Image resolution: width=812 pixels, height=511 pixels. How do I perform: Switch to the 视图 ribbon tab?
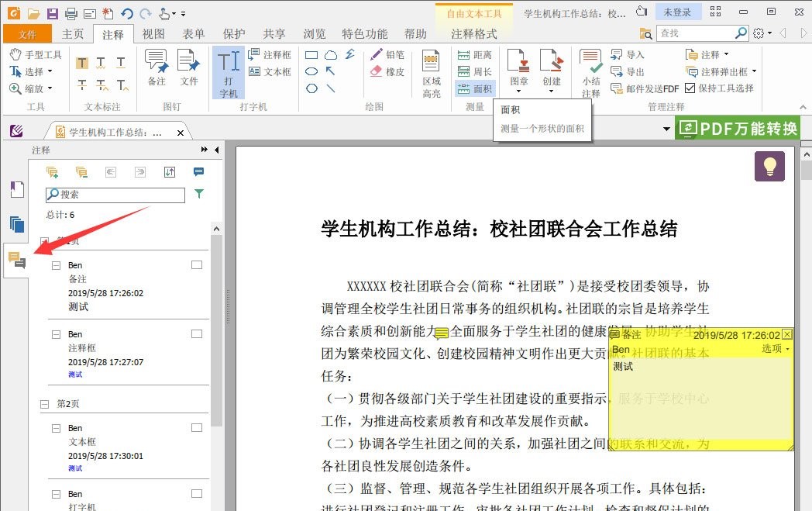(153, 33)
